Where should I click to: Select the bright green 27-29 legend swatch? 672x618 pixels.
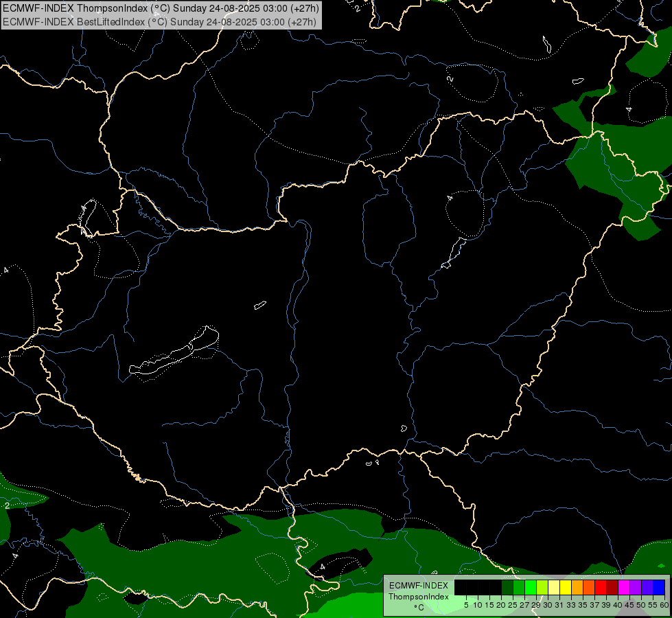tap(531, 588)
